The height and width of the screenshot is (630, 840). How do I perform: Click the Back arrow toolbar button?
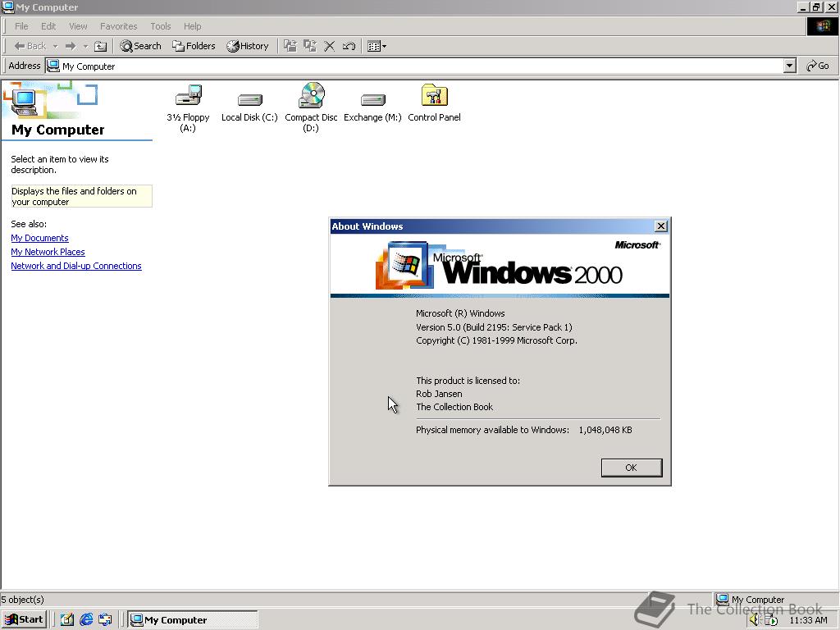click(x=30, y=46)
